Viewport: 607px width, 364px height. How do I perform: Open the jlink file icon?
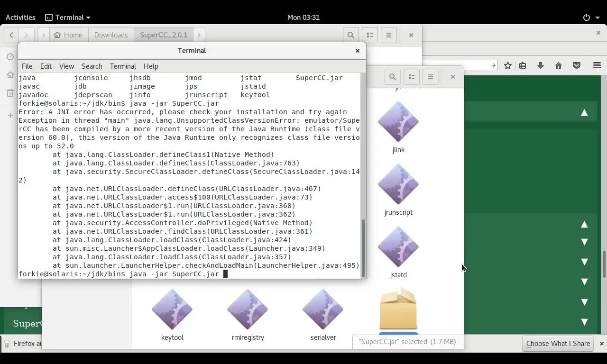click(x=398, y=122)
